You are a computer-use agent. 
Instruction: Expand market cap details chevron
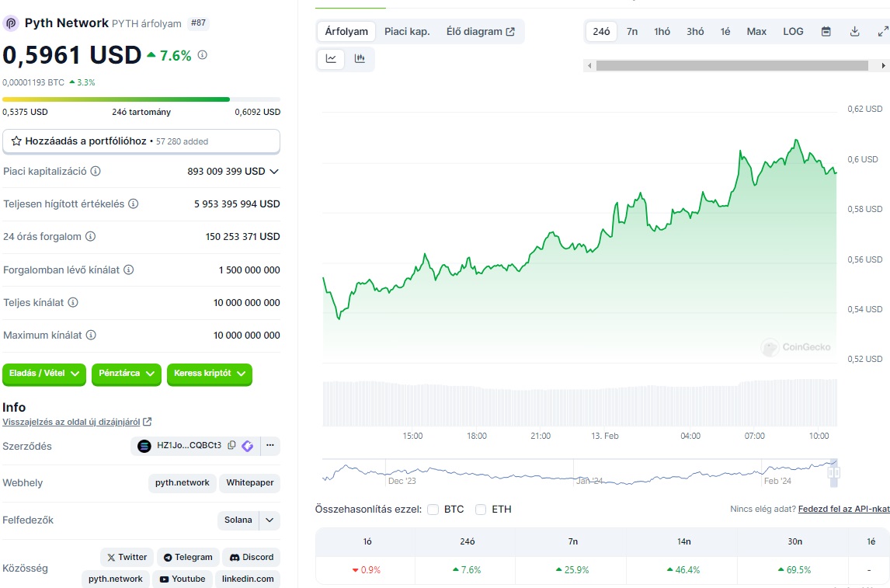(274, 172)
